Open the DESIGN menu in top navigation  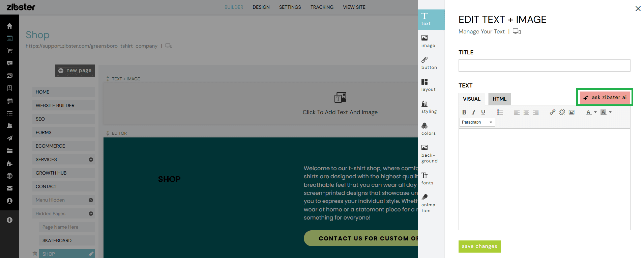coord(261,7)
